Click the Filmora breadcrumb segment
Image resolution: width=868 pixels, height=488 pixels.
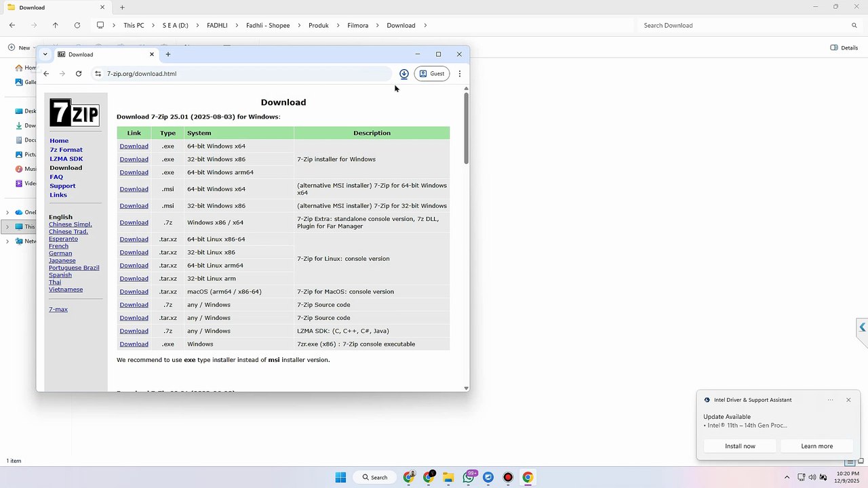tap(358, 25)
